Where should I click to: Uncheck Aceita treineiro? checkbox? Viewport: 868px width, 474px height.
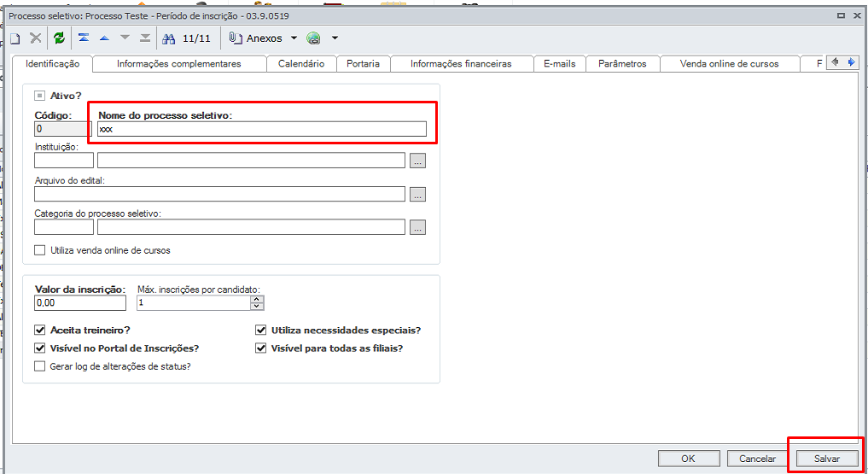tap(39, 330)
